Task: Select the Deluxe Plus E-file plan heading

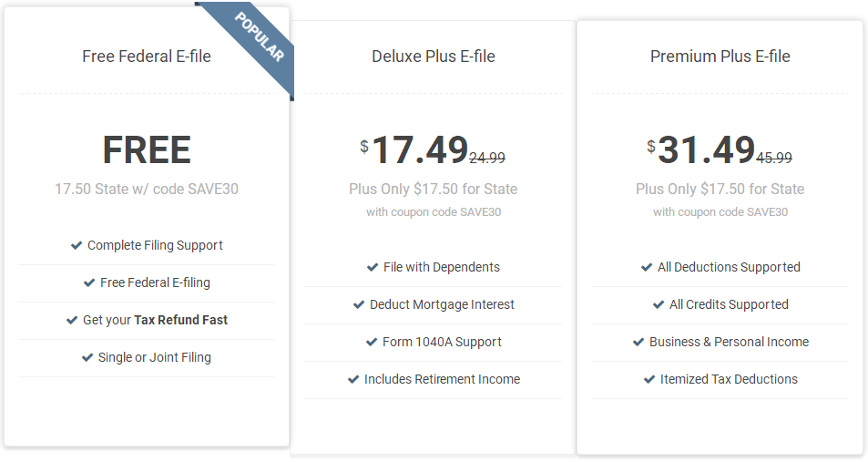Action: click(434, 56)
